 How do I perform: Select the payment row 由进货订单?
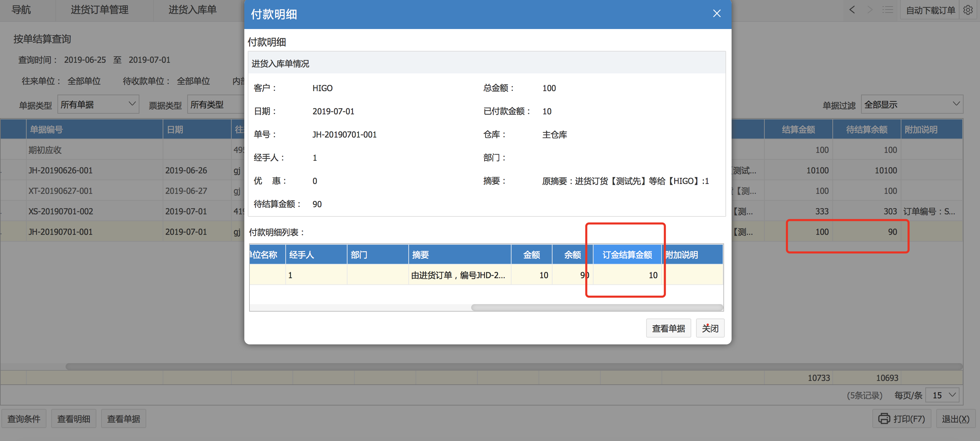point(459,275)
